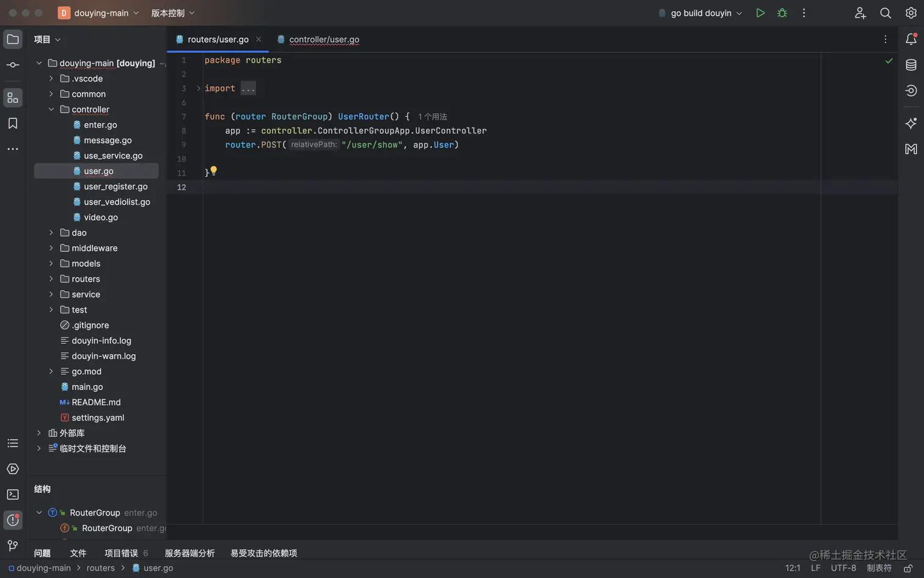The image size is (924, 578).
Task: Toggle read-only lock icon in status bar
Action: 908,568
